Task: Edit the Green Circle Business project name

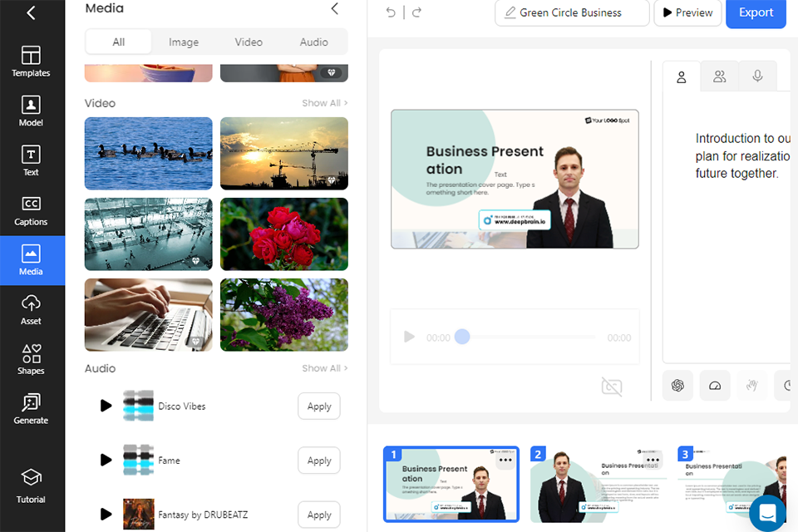Action: (x=572, y=12)
